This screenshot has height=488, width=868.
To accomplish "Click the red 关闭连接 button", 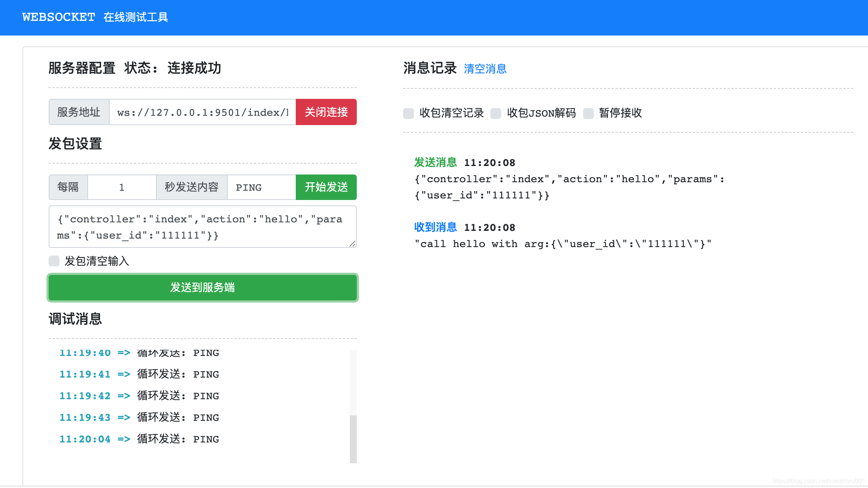I will point(326,112).
